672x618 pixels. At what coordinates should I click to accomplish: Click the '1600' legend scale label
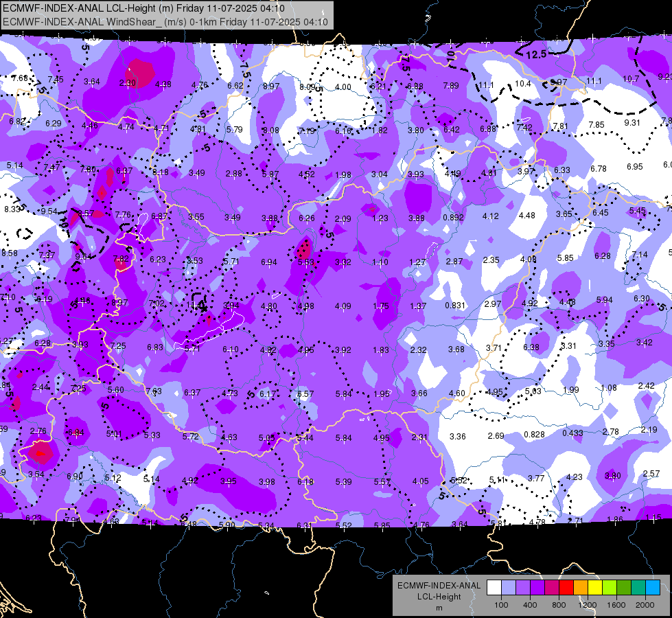click(616, 605)
